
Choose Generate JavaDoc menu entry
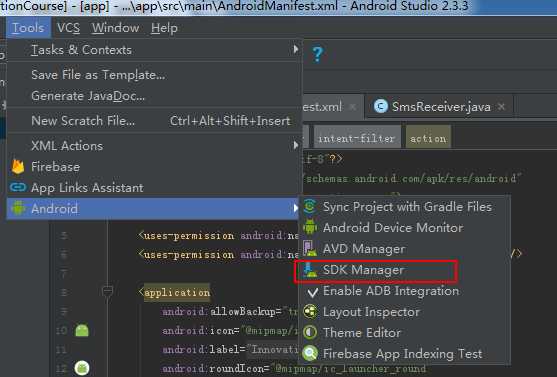(155, 96)
